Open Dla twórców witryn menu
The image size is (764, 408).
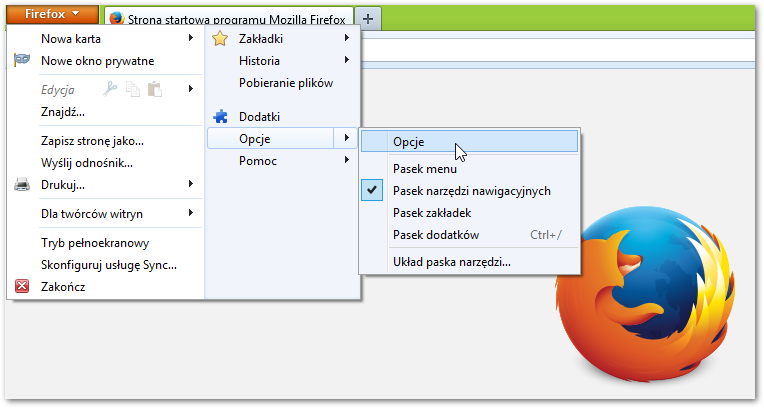[92, 214]
